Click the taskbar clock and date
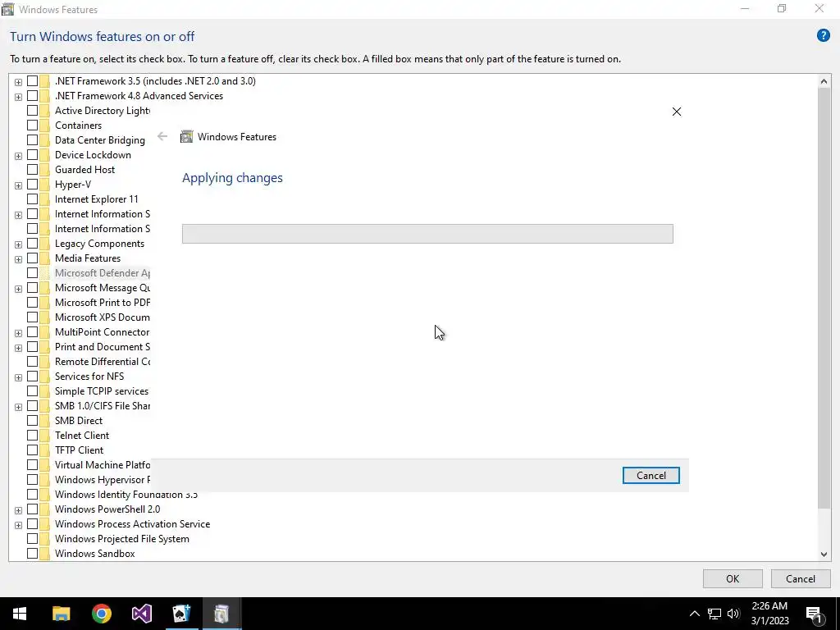Screen dimensions: 840x630 (769, 614)
